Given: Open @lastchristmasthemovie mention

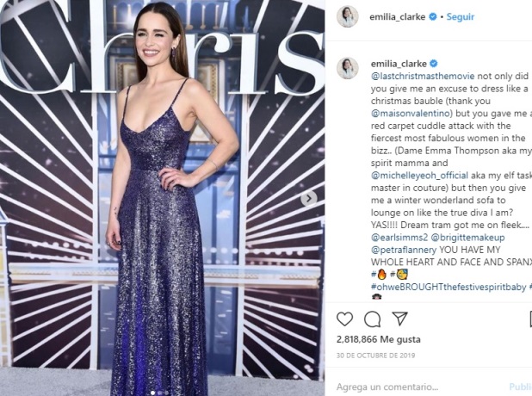Looking at the screenshot, I should [x=423, y=76].
